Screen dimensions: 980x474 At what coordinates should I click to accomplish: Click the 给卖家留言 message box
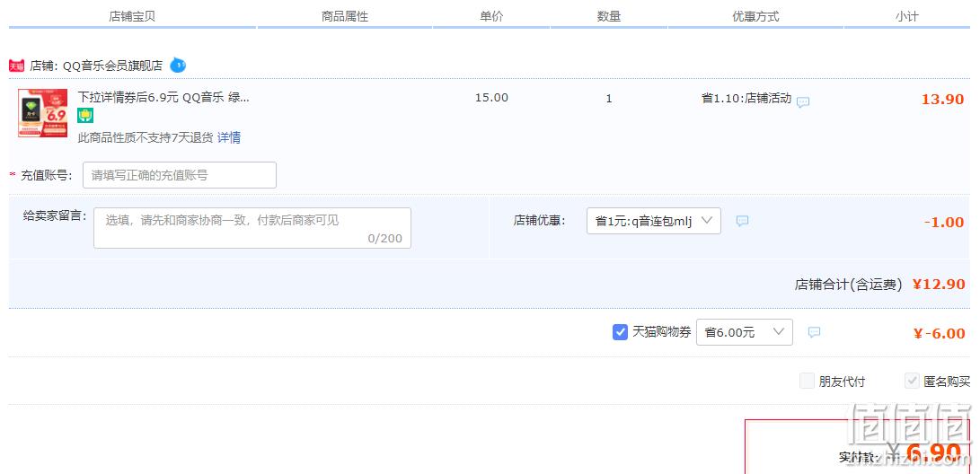point(252,228)
